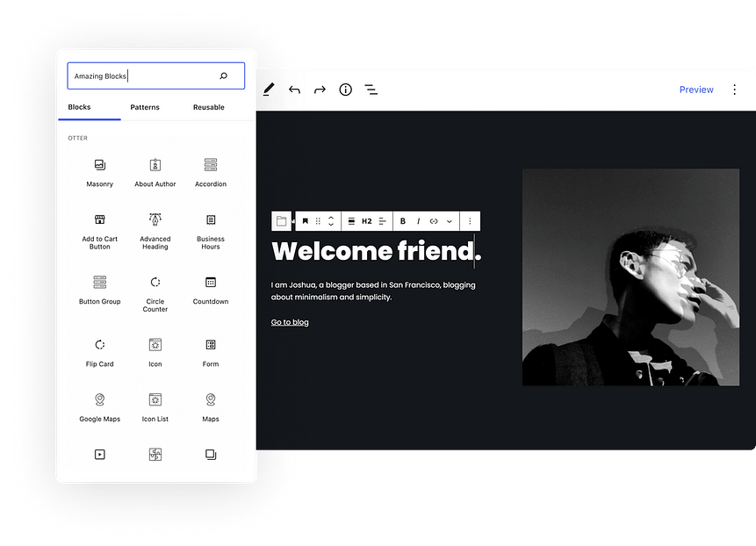Select the Accordion block in the inserter
The height and width of the screenshot is (546, 756).
pos(210,171)
